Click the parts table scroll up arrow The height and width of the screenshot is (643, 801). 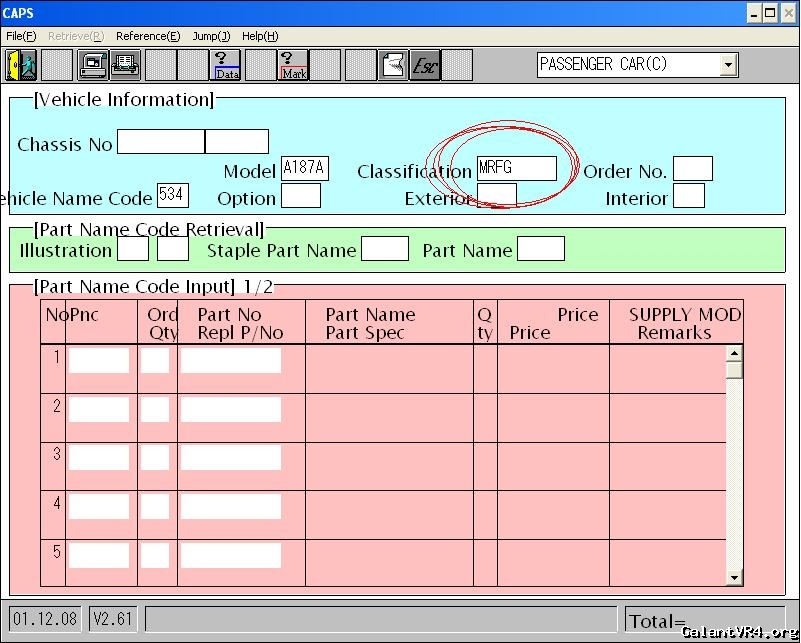(x=734, y=353)
